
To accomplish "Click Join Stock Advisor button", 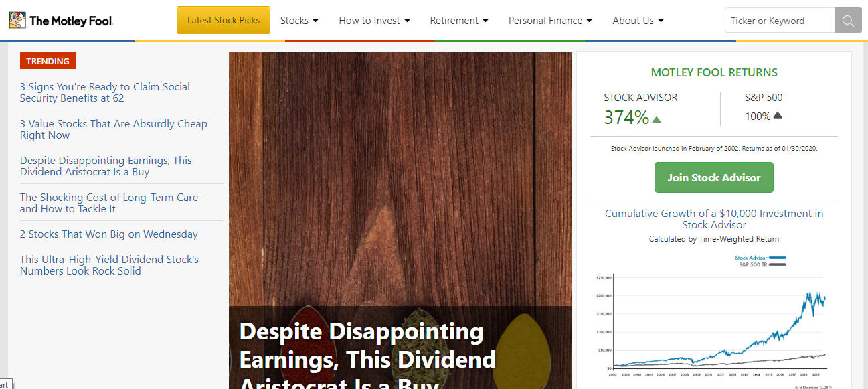I will pyautogui.click(x=714, y=177).
